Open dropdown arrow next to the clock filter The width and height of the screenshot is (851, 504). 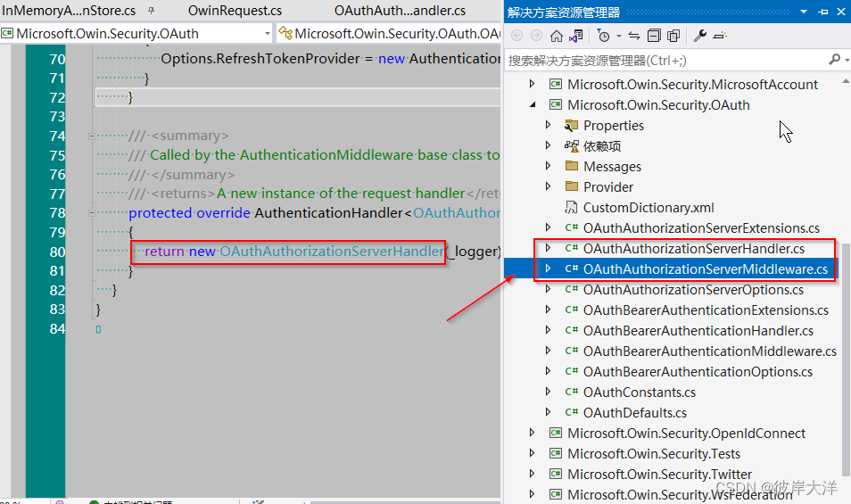pos(619,37)
